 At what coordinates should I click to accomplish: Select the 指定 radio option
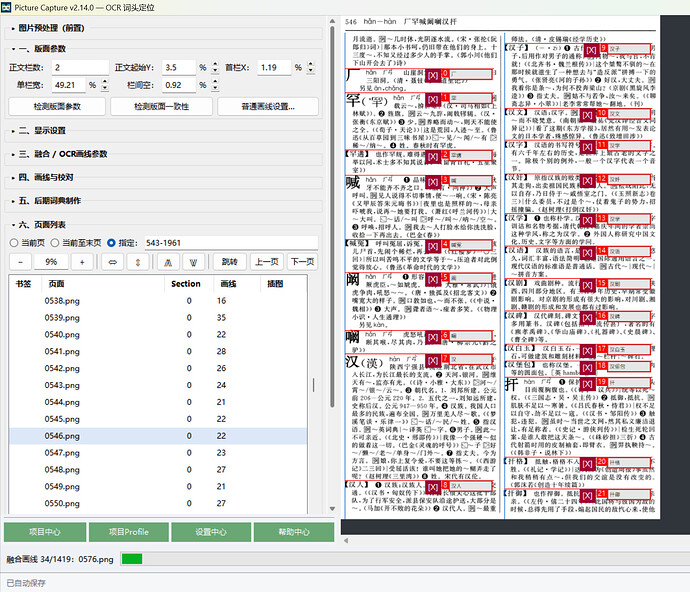111,243
